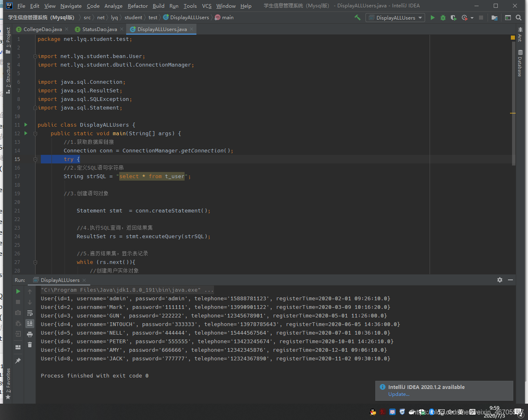Open the Structure tool window

pyautogui.click(x=8, y=78)
